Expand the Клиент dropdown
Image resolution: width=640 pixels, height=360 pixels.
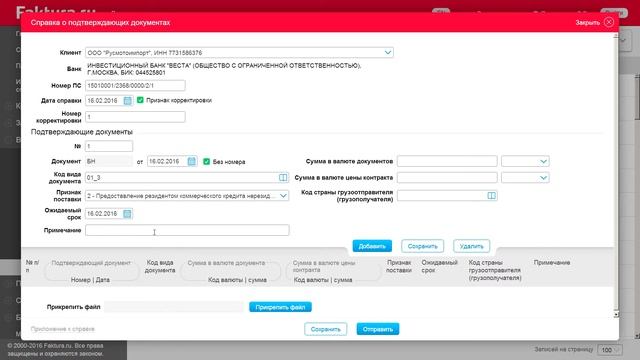point(388,53)
